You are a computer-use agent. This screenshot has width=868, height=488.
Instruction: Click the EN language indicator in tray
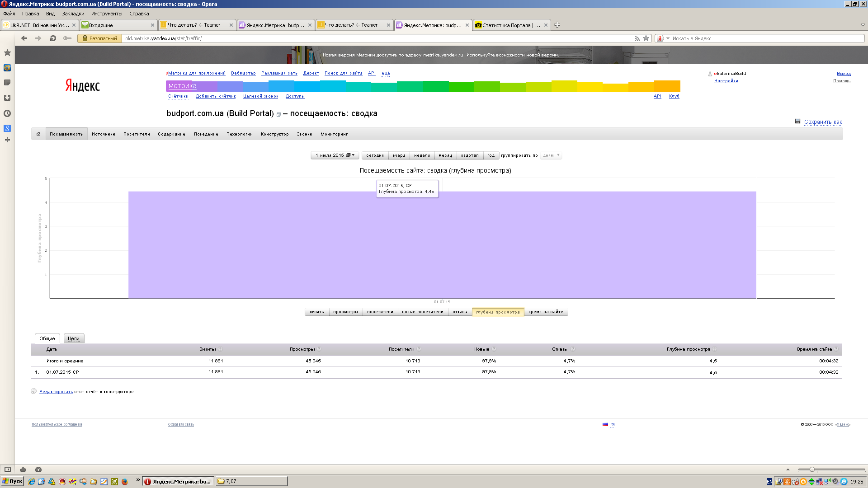[x=769, y=482]
